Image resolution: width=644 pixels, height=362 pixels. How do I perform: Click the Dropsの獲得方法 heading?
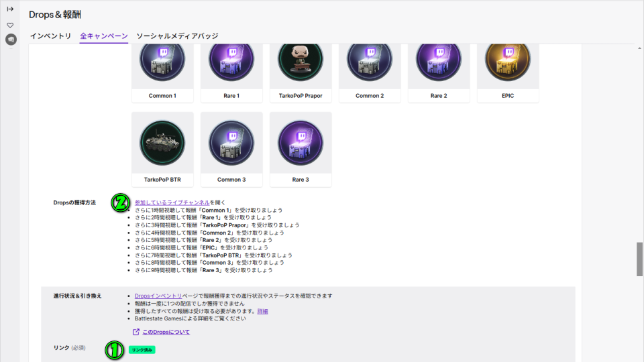point(74,202)
